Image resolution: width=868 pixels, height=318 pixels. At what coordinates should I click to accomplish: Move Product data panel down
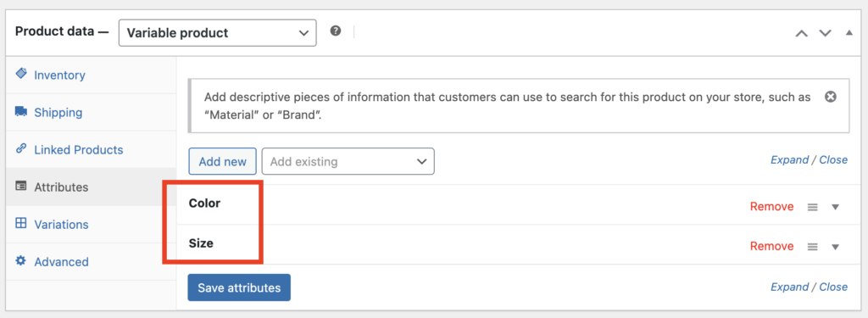[x=826, y=33]
